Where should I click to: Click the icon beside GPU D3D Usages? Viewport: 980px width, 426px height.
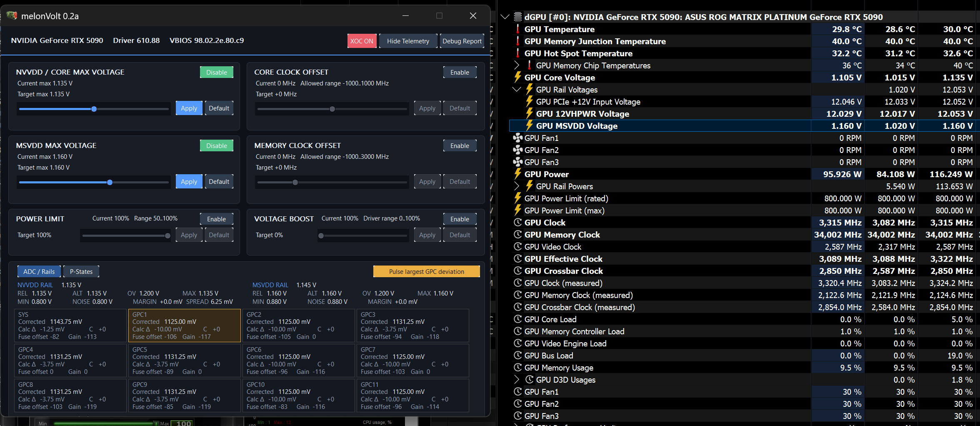529,380
